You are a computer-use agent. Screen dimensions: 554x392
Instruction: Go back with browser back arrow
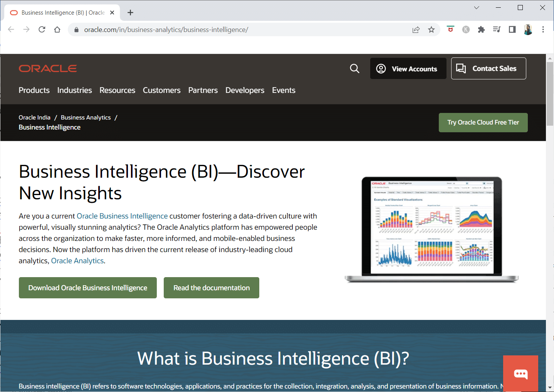coord(11,30)
